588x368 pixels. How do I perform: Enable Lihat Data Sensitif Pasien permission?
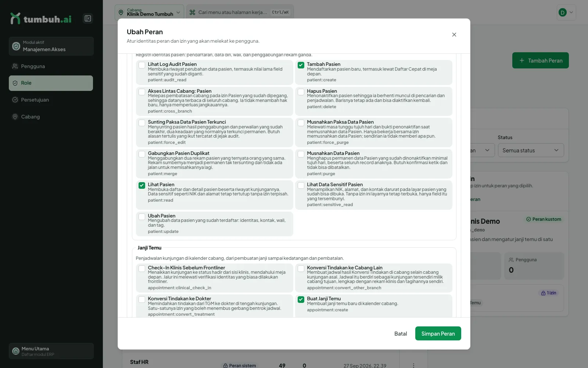[301, 185]
